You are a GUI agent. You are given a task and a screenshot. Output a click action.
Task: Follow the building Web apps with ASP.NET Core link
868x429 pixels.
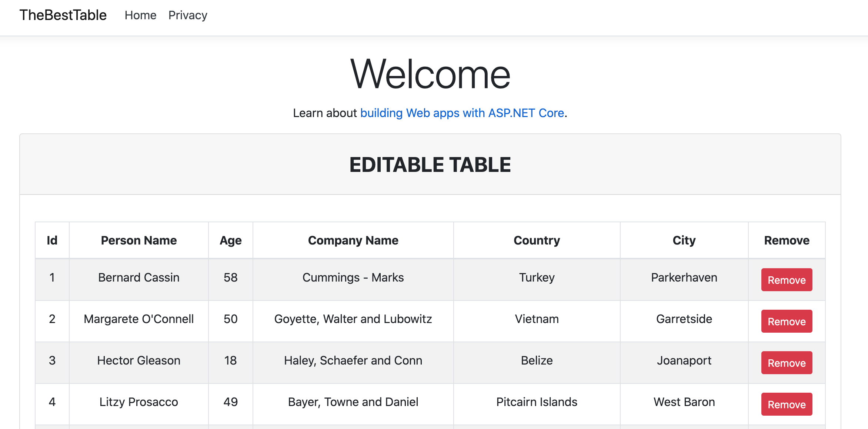coord(462,113)
